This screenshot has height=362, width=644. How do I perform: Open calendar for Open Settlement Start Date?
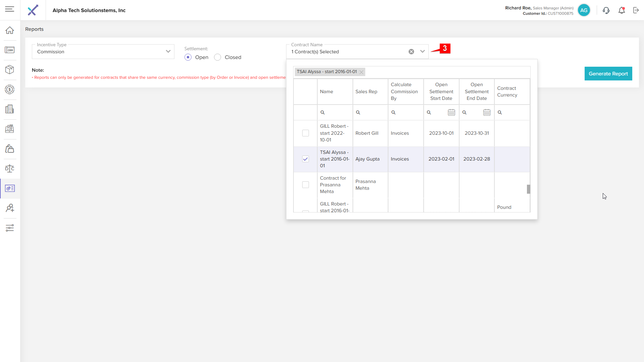pos(451,113)
